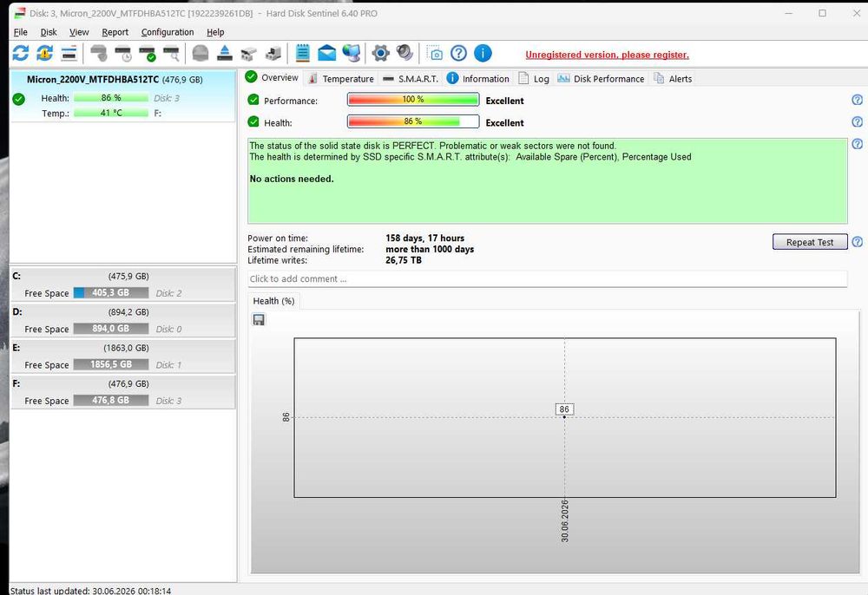Click the disk with shield toolbar icon
Screen dimensions: 868x595
pos(99,54)
